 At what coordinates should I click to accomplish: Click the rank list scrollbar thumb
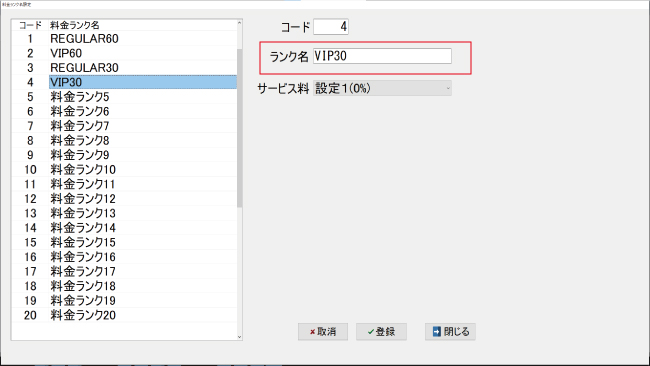pos(239,128)
